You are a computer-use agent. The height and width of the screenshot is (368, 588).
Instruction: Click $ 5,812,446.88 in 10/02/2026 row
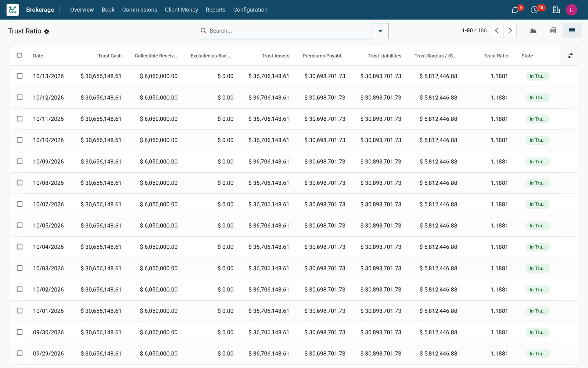(x=438, y=290)
